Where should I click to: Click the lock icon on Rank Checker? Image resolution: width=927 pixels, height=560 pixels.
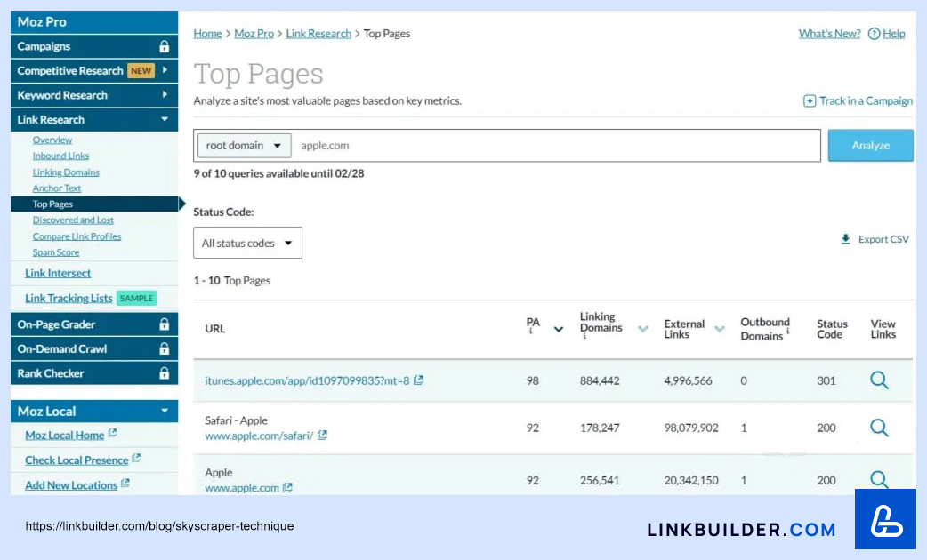click(x=165, y=373)
